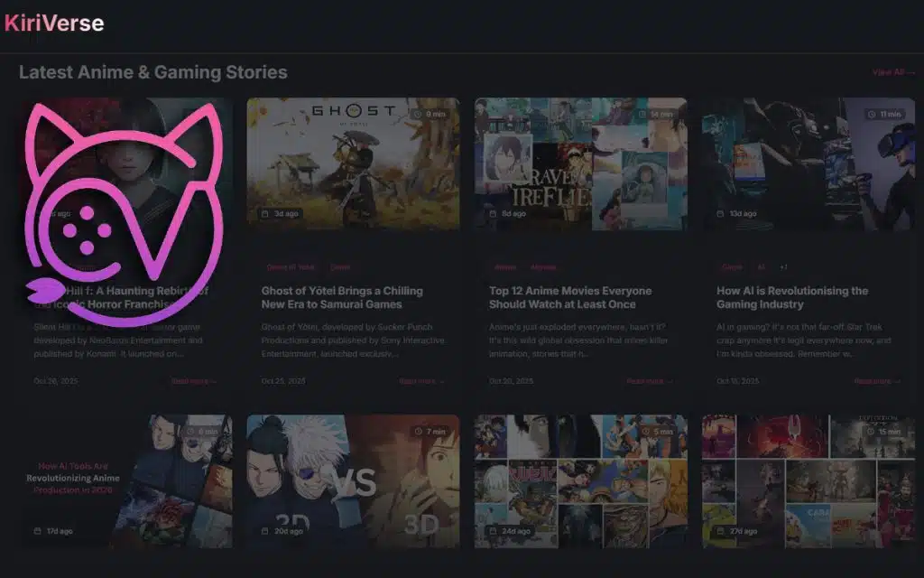Open Ghost of Yōtei article title

(342, 297)
